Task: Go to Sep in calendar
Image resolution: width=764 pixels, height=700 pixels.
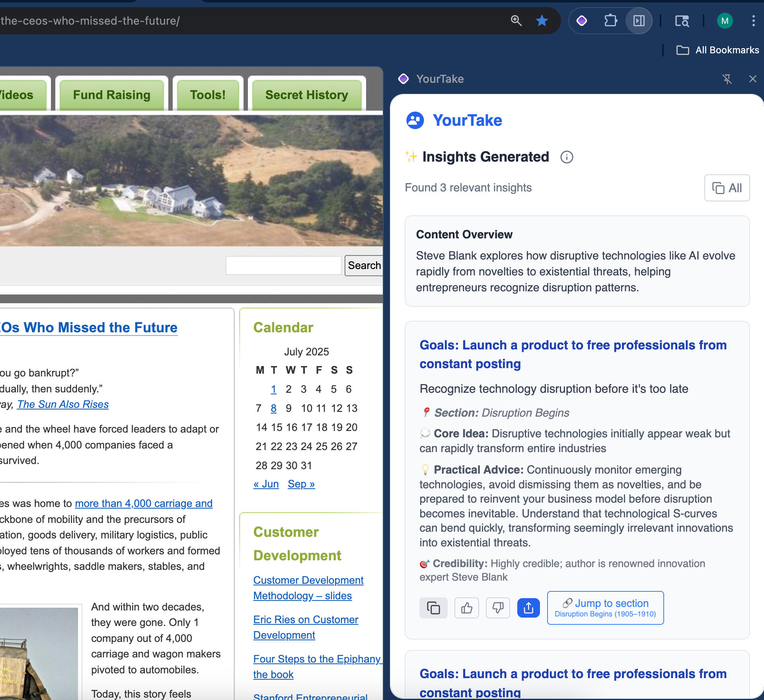Action: pos(301,484)
